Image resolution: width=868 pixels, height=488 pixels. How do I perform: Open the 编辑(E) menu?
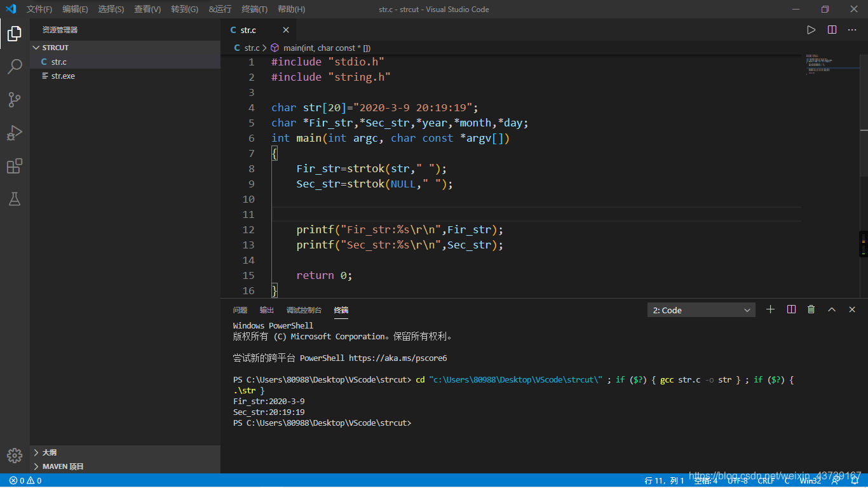[x=75, y=10]
